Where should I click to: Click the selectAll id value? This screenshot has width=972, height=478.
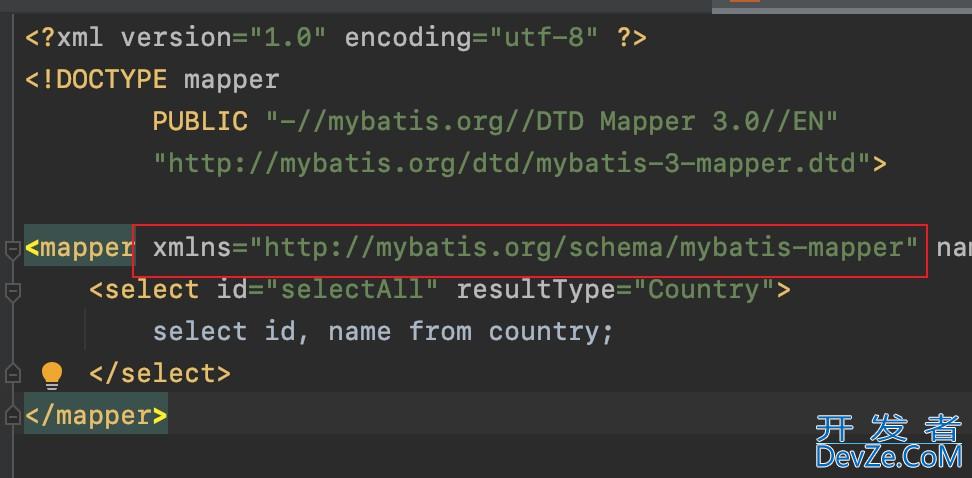[x=359, y=290]
